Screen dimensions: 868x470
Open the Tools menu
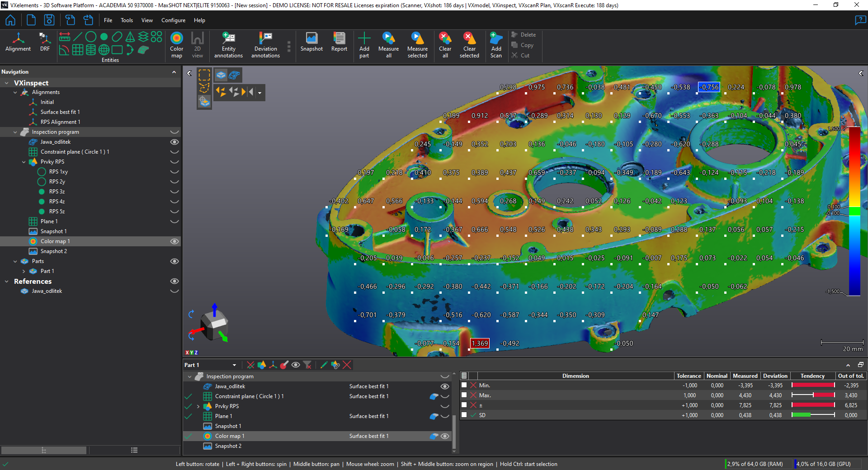click(127, 20)
